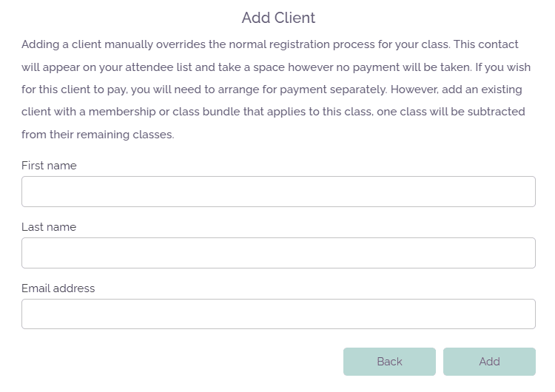Screen dimensions: 555x392
Task: Select the empty box under First name
Action: pos(278,192)
